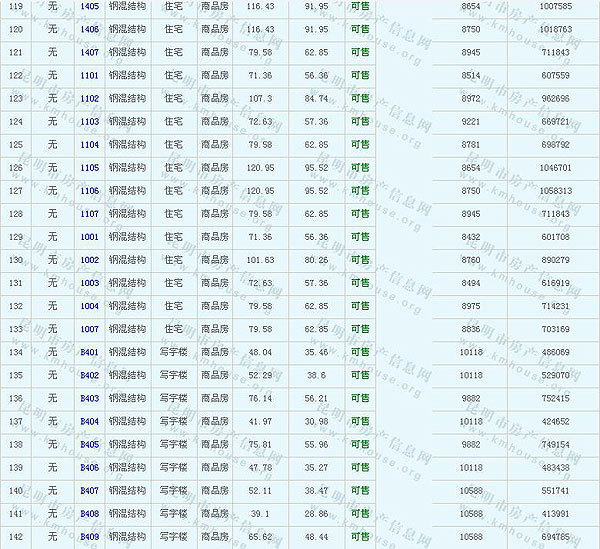Click room 1102 hyperlink
This screenshot has width=600, height=549.
(x=89, y=99)
